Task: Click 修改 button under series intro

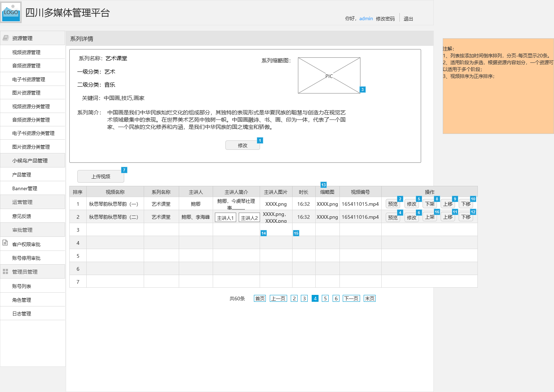Action: (x=243, y=145)
